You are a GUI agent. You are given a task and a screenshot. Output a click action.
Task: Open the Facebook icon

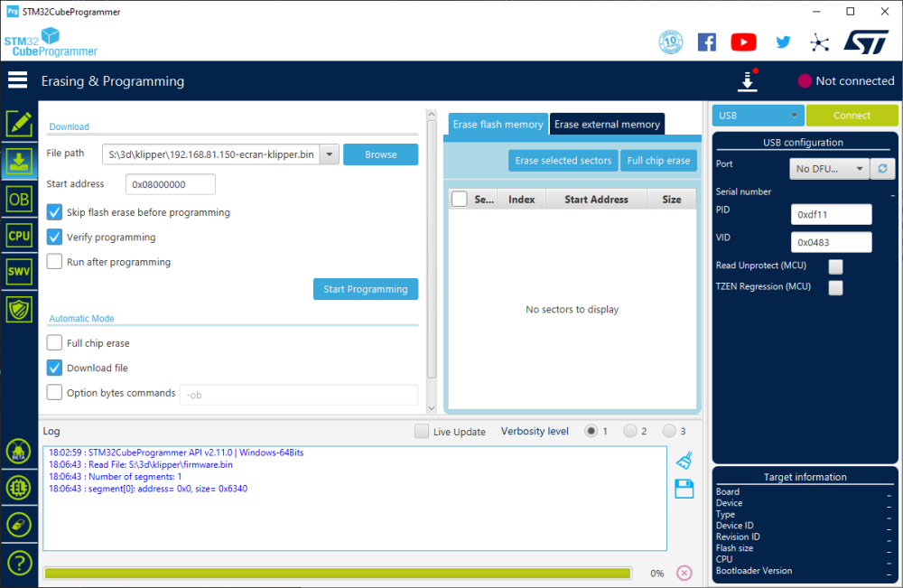tap(707, 42)
